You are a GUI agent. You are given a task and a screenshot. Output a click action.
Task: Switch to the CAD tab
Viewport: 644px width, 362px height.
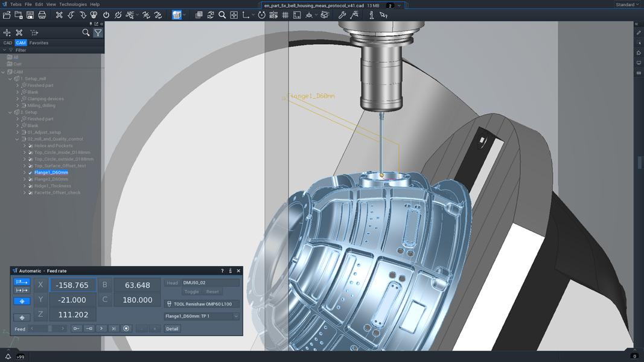click(x=8, y=43)
